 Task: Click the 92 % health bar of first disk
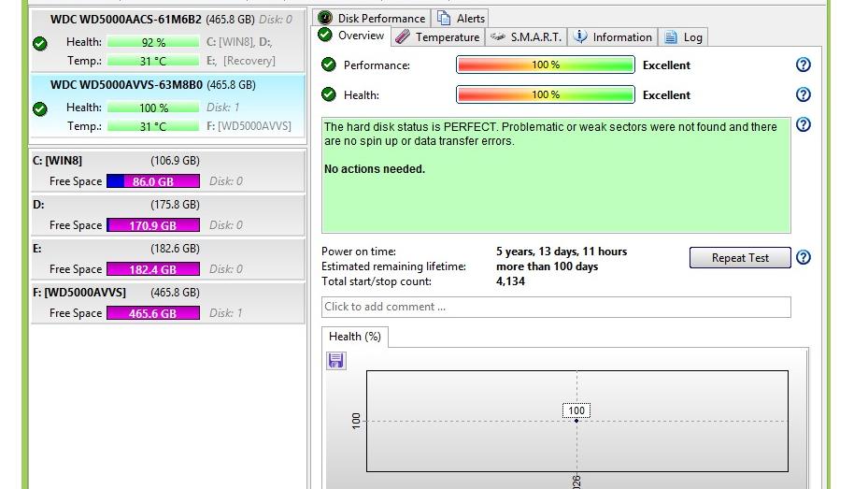pyautogui.click(x=153, y=42)
